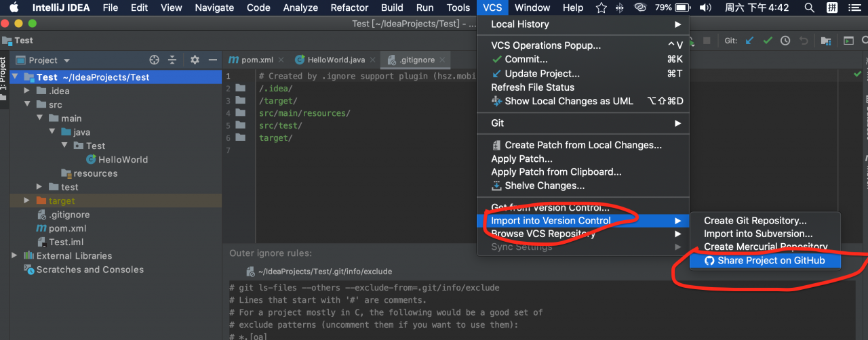Click the Run Anything icon in the toolbar
868x340 pixels.
point(848,41)
